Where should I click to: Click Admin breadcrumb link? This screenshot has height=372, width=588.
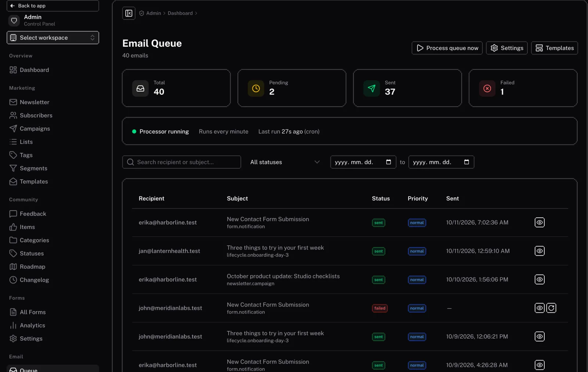click(154, 13)
